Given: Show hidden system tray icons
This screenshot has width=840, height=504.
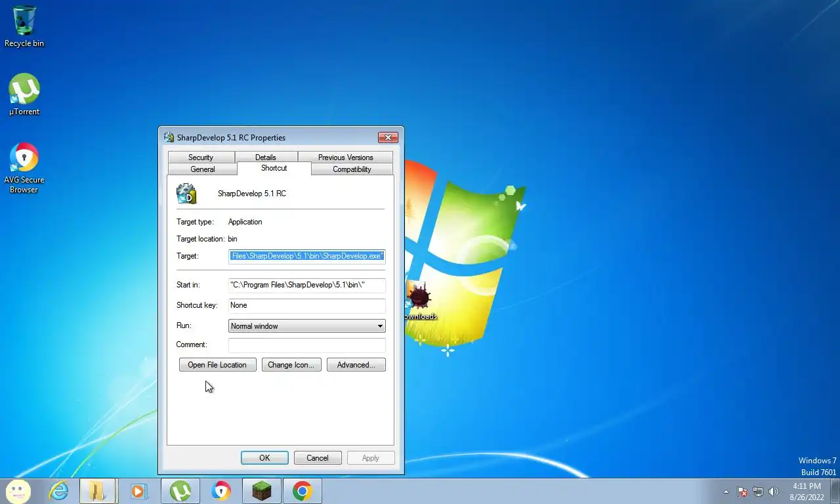Looking at the screenshot, I should click(x=726, y=492).
